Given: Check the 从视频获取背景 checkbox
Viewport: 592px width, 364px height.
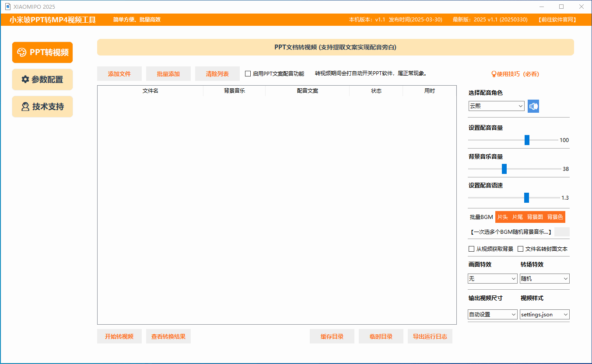Looking at the screenshot, I should tap(472, 249).
